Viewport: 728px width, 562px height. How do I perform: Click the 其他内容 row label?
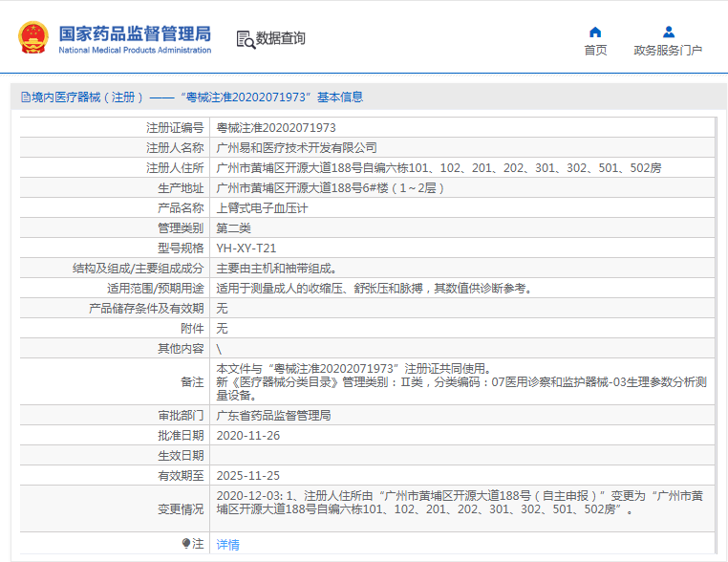181,348
